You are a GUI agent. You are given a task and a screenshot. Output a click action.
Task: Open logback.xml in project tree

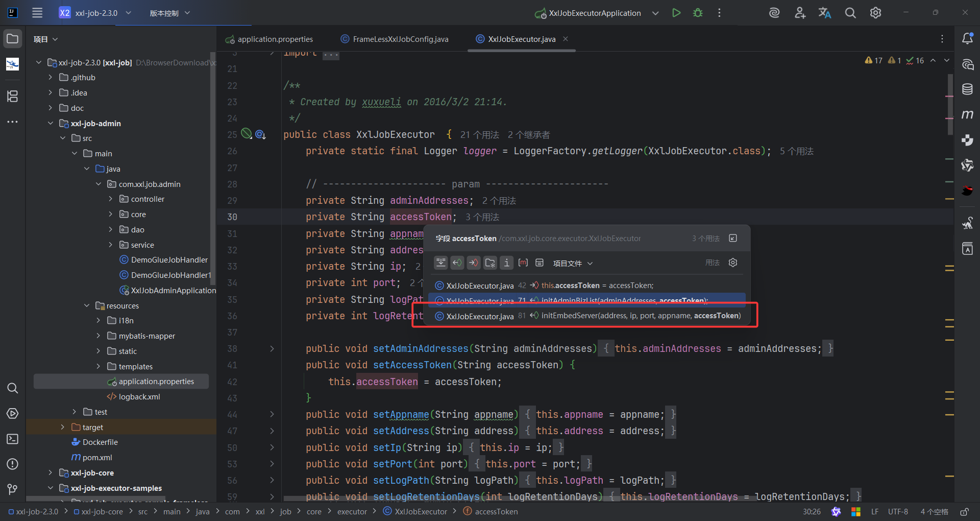[x=134, y=397]
